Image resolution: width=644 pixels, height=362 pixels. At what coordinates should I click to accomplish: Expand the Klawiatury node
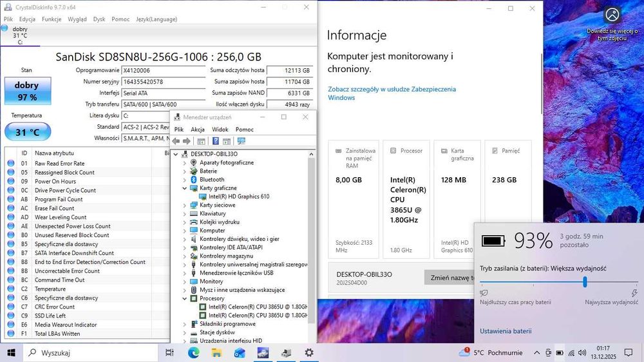click(x=184, y=214)
